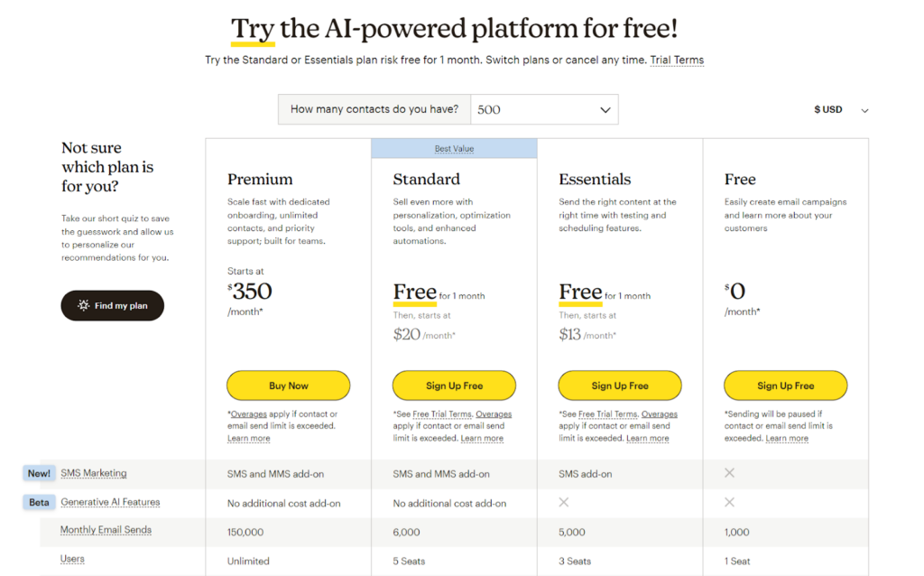Click the X mark for Free Generative AI
924x576 pixels.
coord(729,502)
